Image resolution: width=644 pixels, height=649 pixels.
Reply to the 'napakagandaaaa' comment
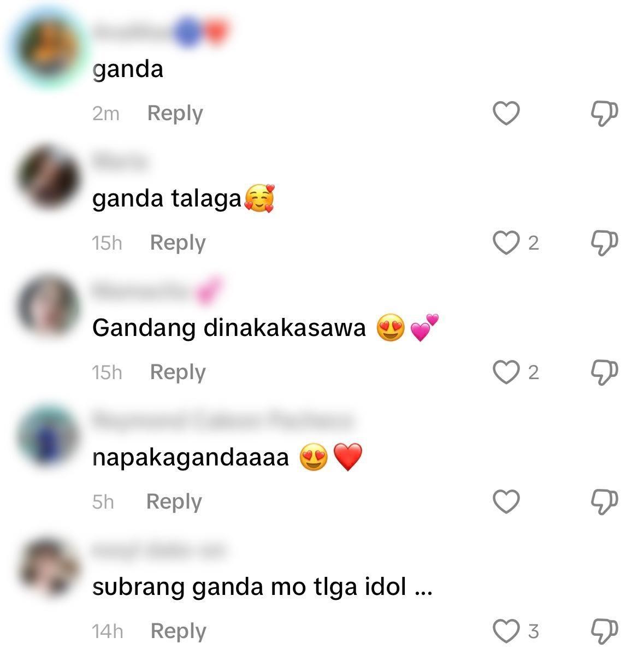174,503
